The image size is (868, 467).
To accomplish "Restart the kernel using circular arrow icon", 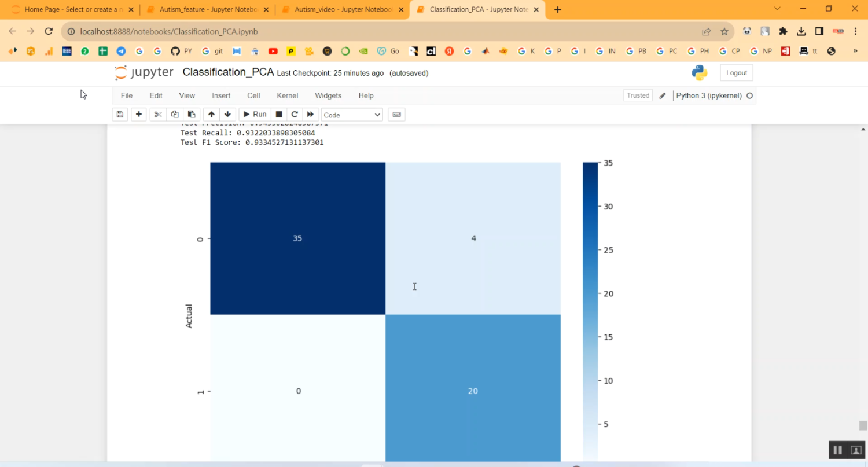I will coord(295,115).
